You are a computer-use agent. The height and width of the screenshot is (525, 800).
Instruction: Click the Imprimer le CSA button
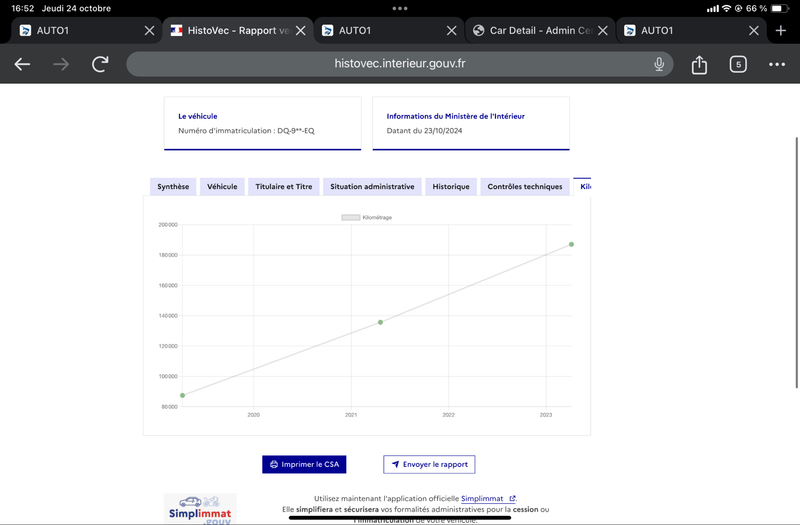point(304,464)
